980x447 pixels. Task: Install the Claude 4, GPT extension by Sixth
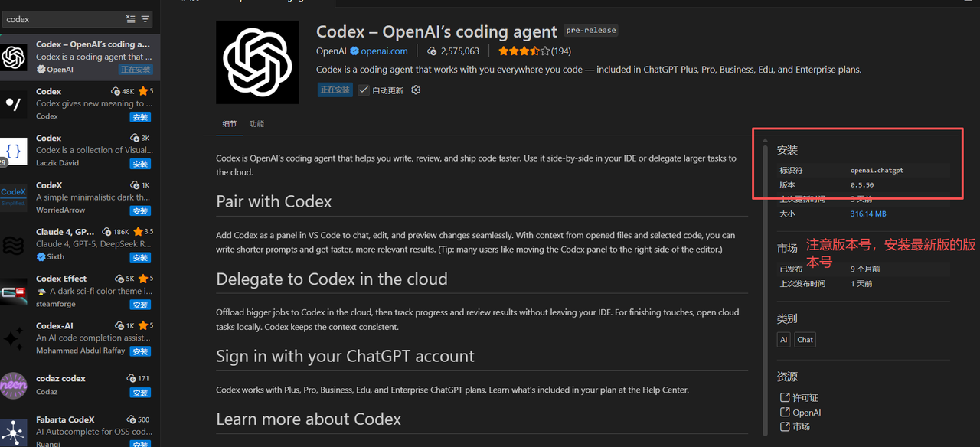[x=140, y=258]
